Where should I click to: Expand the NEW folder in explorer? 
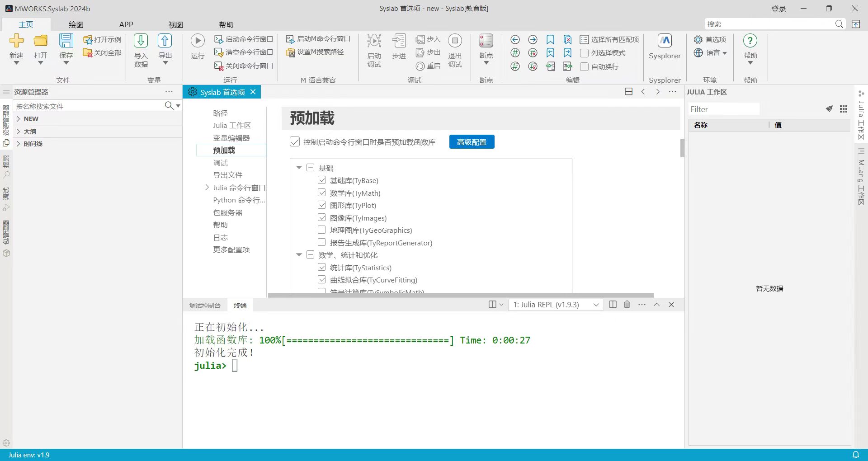point(19,119)
